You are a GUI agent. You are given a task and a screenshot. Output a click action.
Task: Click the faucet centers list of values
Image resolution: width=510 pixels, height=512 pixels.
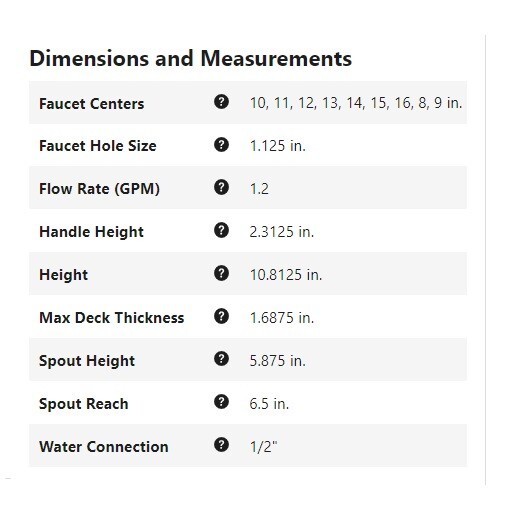pyautogui.click(x=356, y=103)
